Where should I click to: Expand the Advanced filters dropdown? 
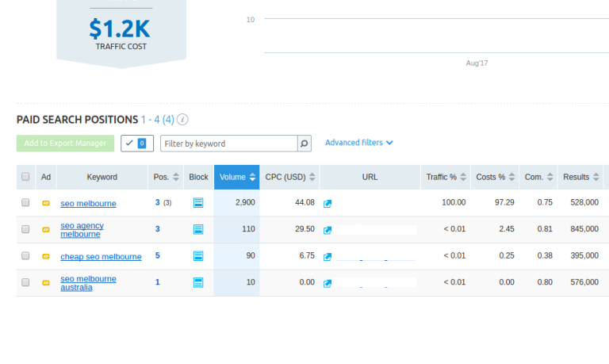coord(358,143)
